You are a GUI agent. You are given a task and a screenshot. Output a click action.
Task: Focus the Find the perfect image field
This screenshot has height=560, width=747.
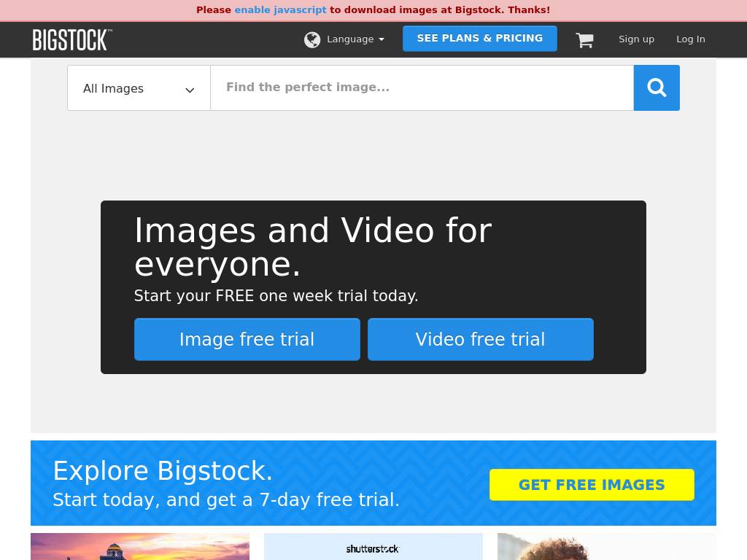pyautogui.click(x=422, y=88)
